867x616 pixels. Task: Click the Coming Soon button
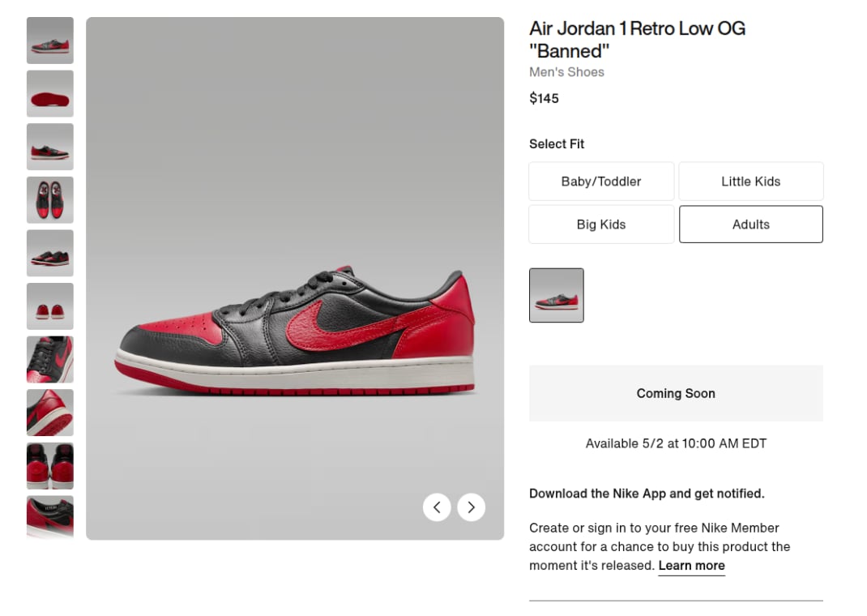pyautogui.click(x=676, y=393)
